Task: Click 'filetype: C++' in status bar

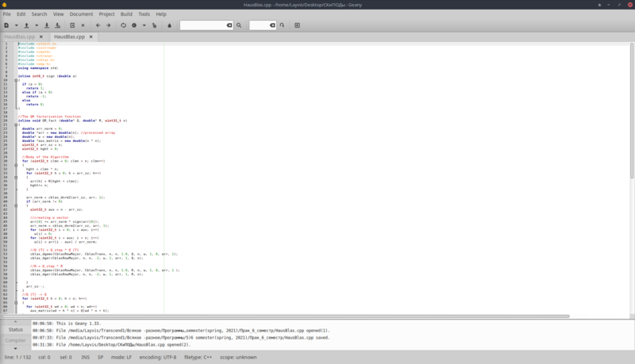Action: [198, 357]
